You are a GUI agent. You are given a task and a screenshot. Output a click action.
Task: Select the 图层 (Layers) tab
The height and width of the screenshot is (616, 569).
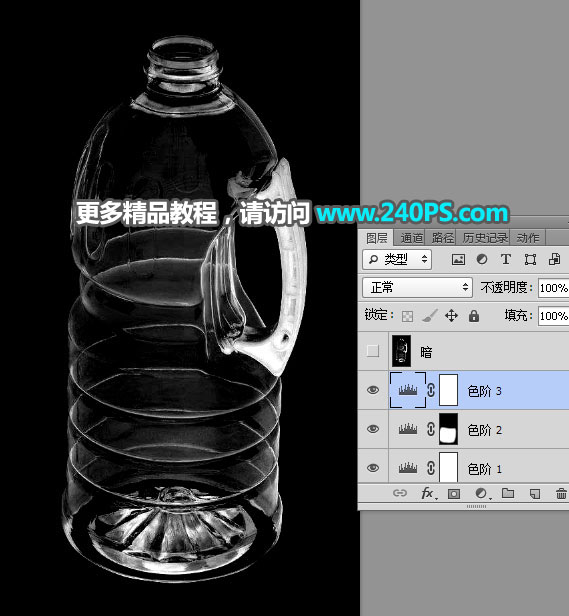[x=376, y=238]
